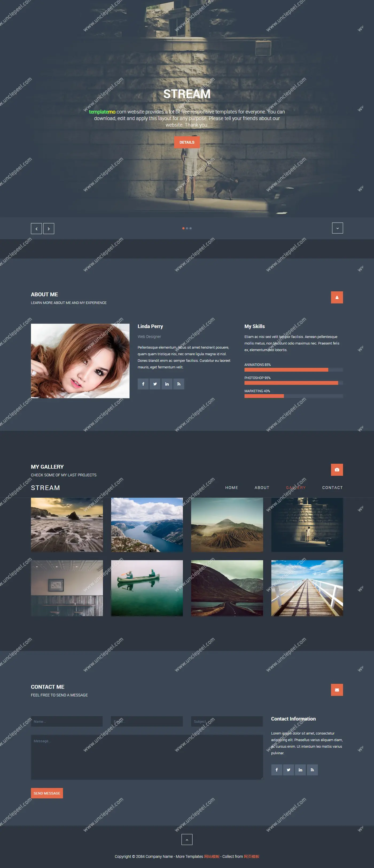Select the third carousel dot
The image size is (374, 868).
190,228
